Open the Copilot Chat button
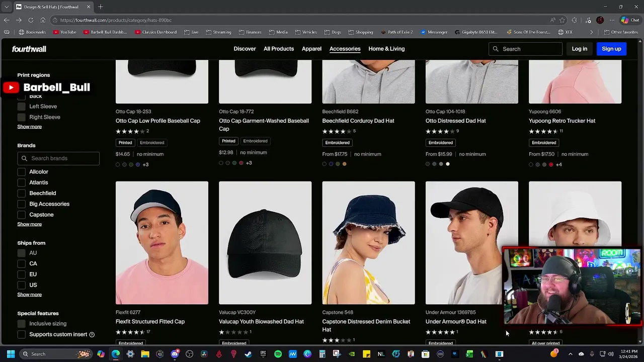The image size is (644, 362). (630, 20)
